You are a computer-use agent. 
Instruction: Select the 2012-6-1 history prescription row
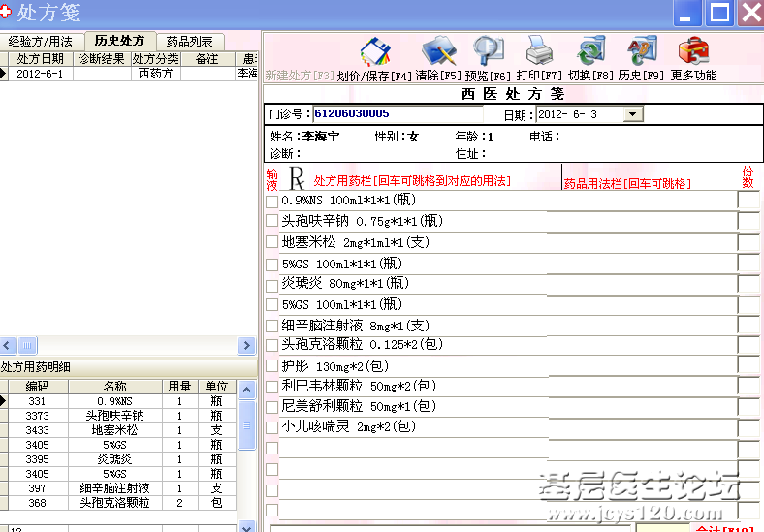pyautogui.click(x=40, y=74)
